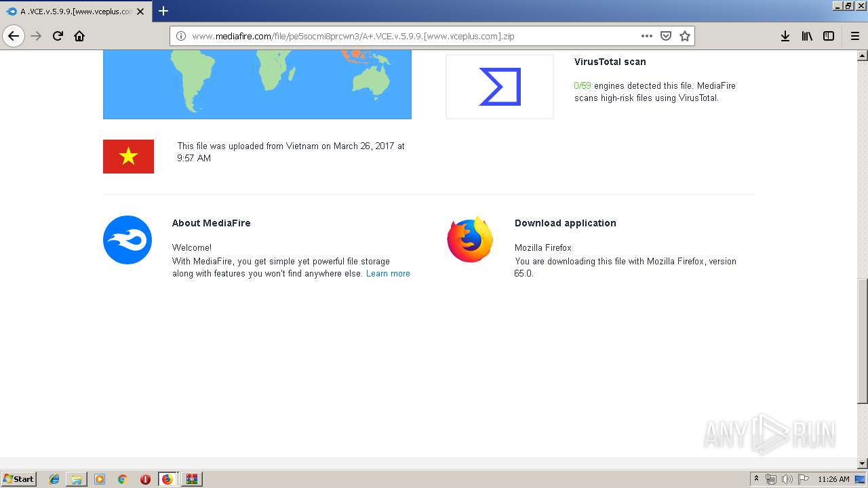Click the scrollbar up arrow
Image resolution: width=868 pixels, height=488 pixels.
[x=863, y=55]
